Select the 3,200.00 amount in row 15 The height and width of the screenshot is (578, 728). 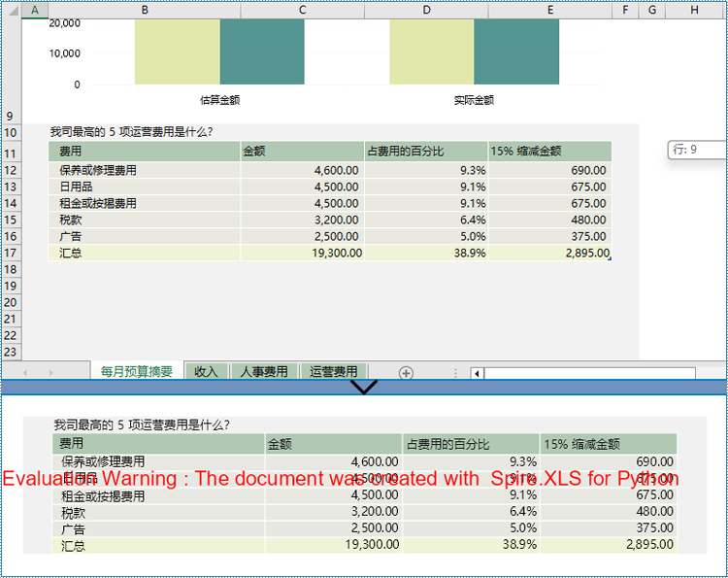(x=303, y=220)
